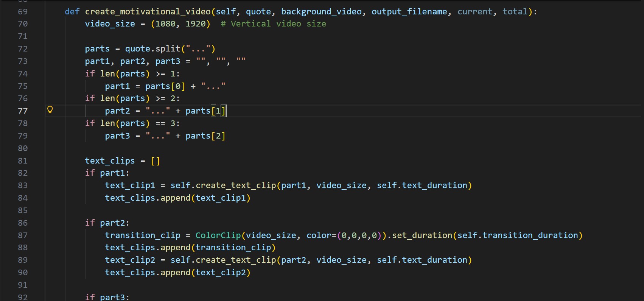Click line number 92 in gutter
Screen dimensions: 644x301
pos(23,297)
